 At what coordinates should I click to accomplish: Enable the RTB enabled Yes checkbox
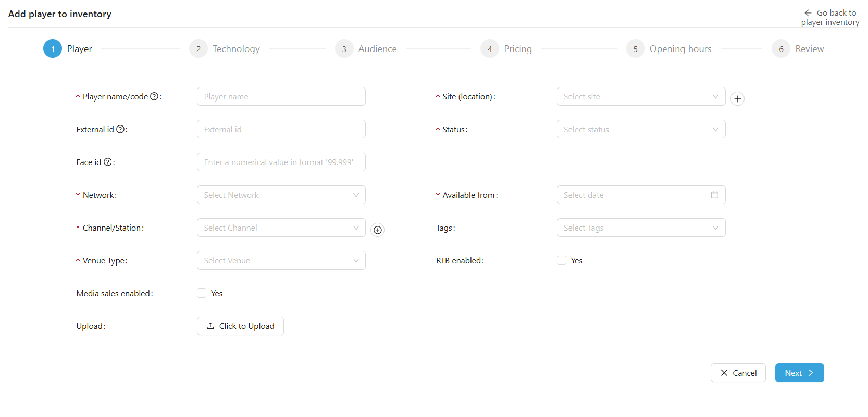tap(562, 260)
